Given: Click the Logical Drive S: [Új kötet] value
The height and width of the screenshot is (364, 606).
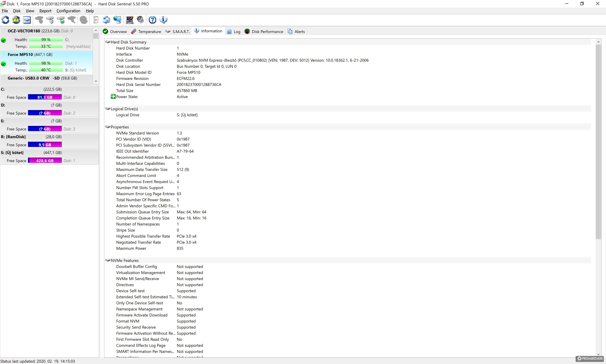Looking at the screenshot, I should pos(187,115).
